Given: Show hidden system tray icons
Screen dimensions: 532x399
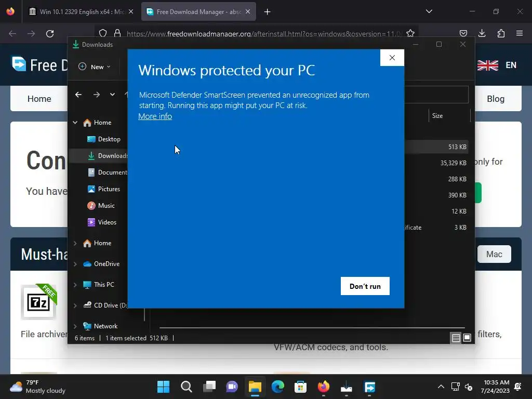Looking at the screenshot, I should click(x=441, y=387).
